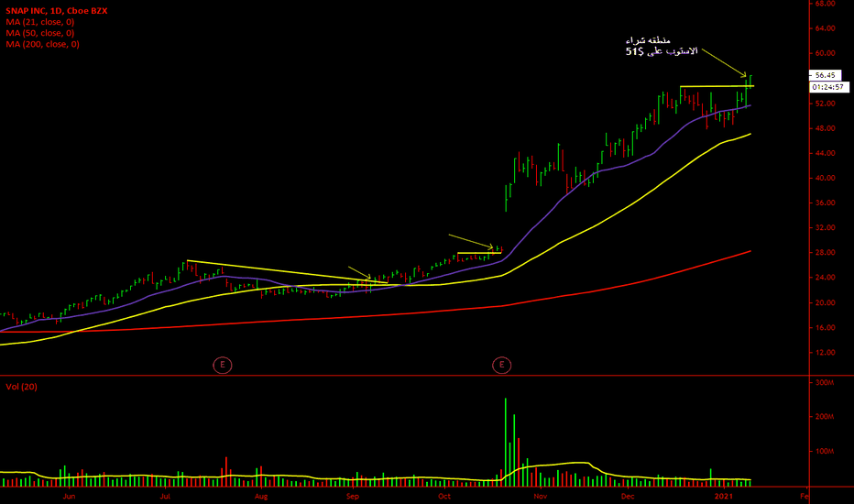This screenshot has width=854, height=504.
Task: Click the 40.00 price axis label
Action: [825, 178]
